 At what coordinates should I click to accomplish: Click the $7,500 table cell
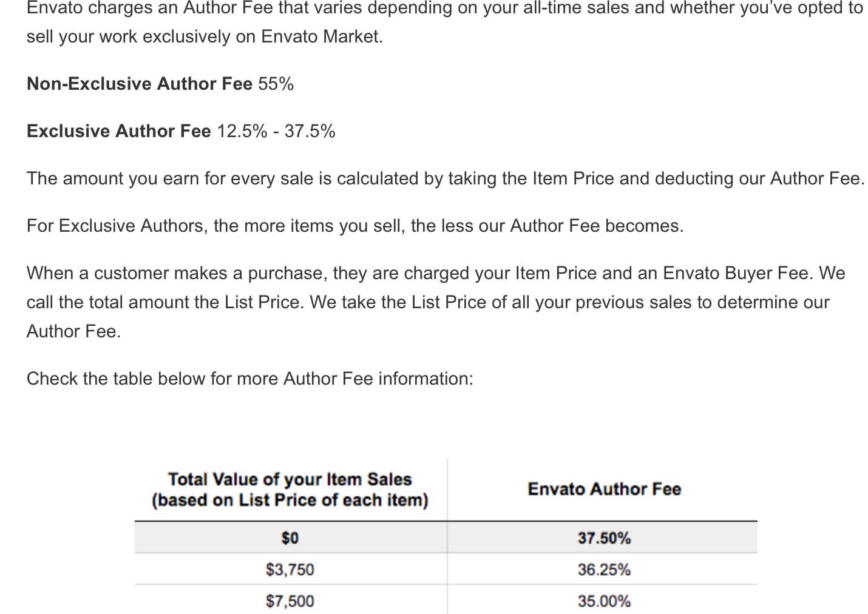[290, 601]
